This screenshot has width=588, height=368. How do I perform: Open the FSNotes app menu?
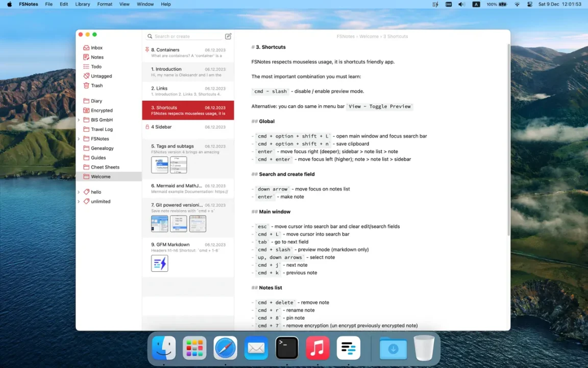[x=29, y=4]
